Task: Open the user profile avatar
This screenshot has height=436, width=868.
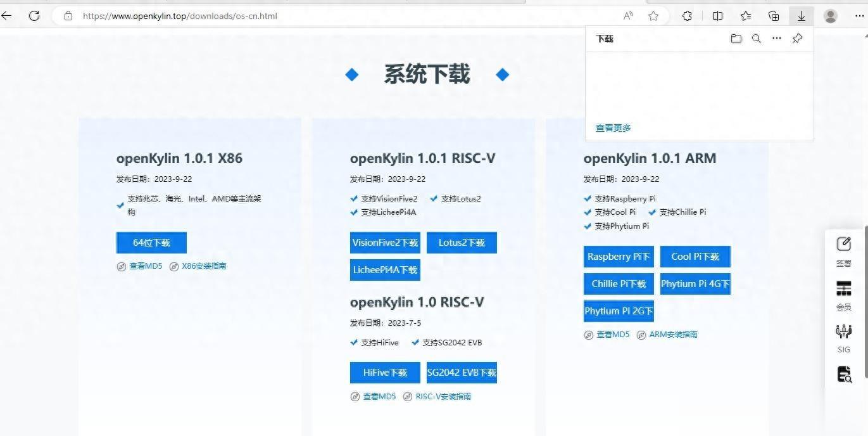Action: tap(831, 16)
